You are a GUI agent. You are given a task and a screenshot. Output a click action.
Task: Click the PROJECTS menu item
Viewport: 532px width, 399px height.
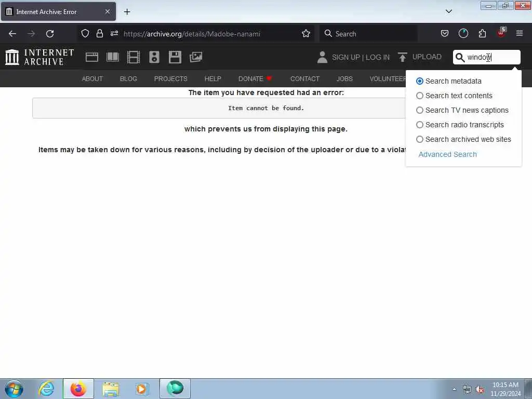(170, 79)
